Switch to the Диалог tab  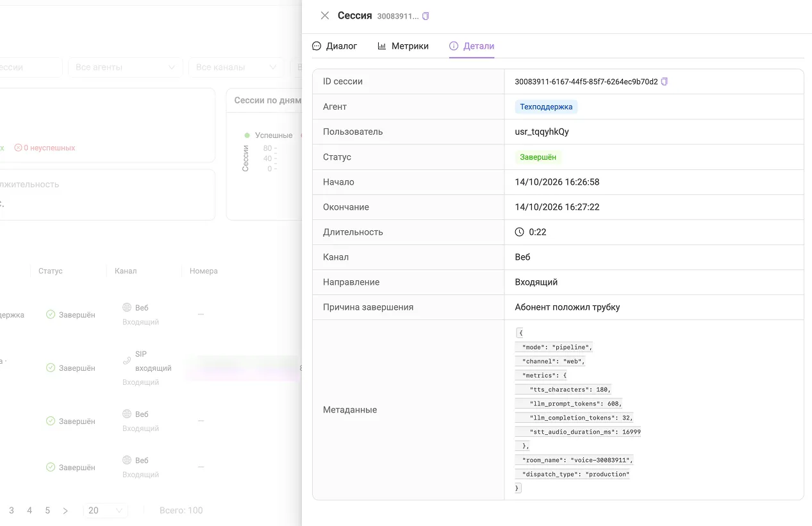click(x=335, y=46)
